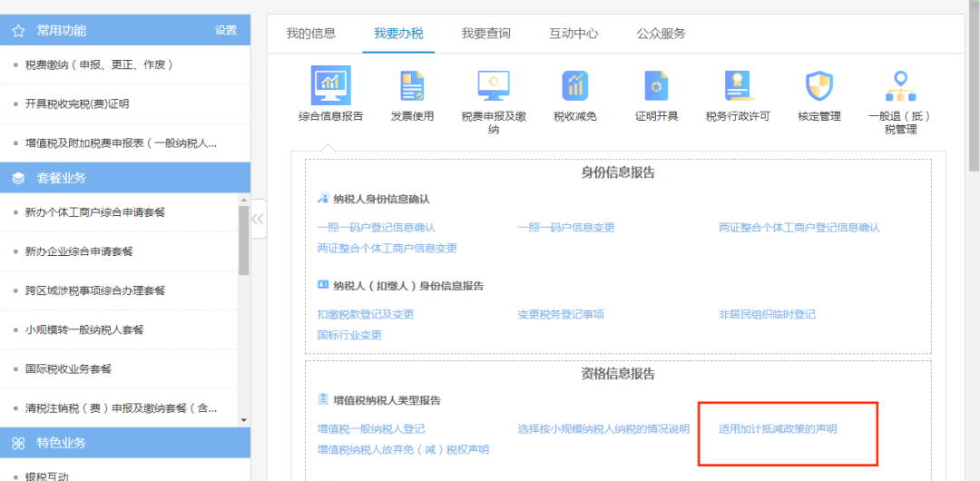Open 一照一码户信息变更

[x=566, y=228]
